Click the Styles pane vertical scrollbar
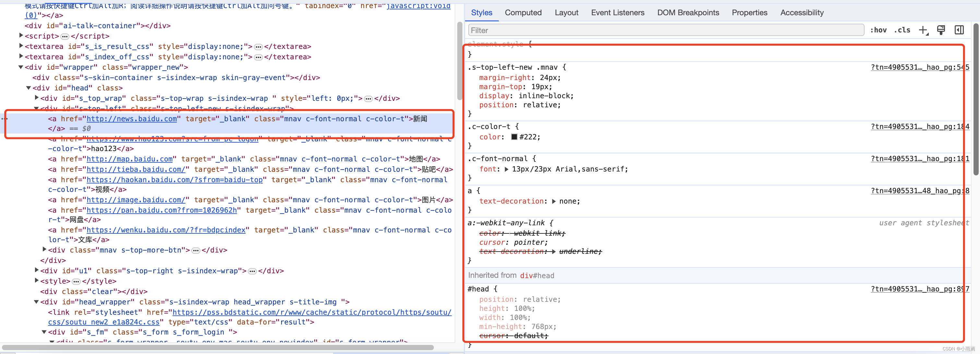 (976, 99)
